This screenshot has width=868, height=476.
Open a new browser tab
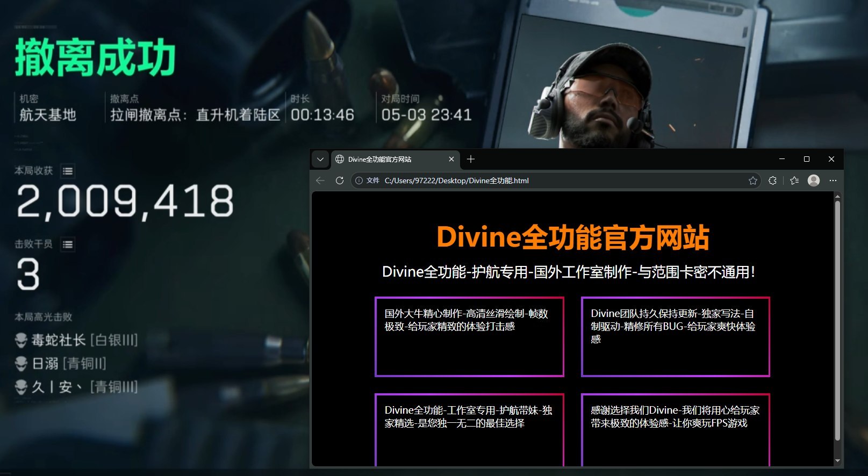click(x=471, y=159)
